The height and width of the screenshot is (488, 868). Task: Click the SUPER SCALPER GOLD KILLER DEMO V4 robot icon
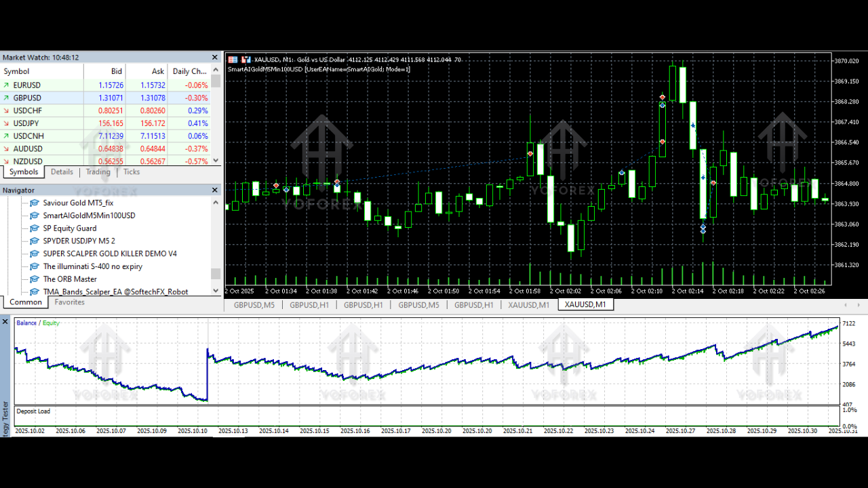34,253
